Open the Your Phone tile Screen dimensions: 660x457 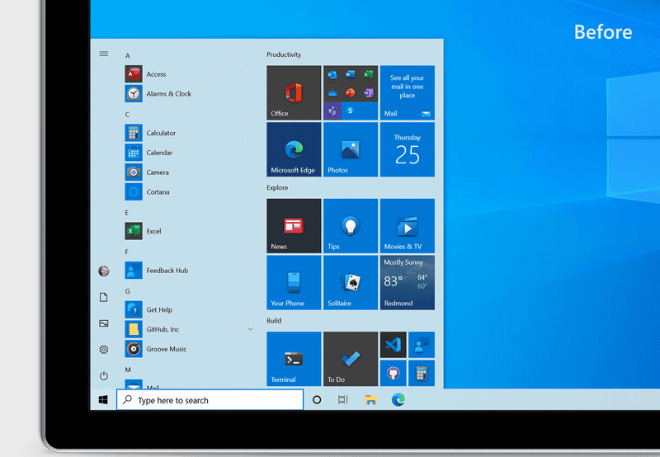pos(293,282)
